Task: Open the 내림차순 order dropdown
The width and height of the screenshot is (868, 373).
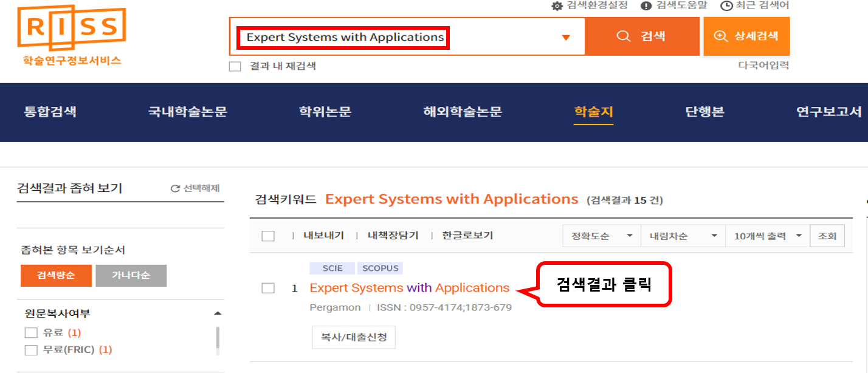Action: (x=683, y=236)
